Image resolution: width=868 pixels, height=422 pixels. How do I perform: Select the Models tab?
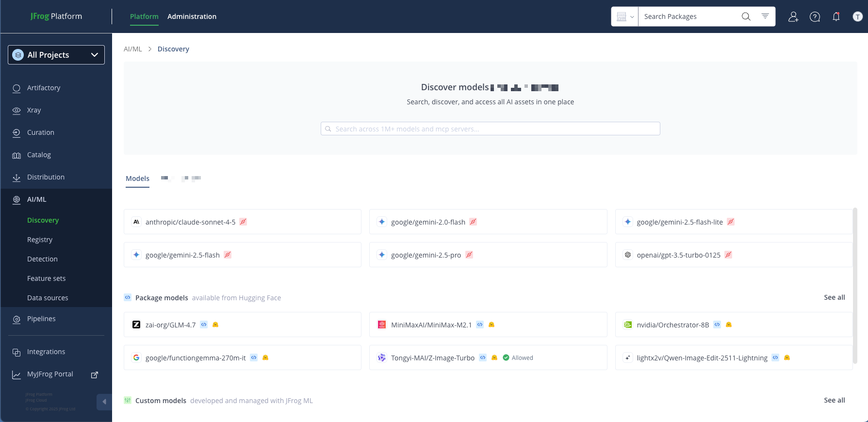pos(137,179)
